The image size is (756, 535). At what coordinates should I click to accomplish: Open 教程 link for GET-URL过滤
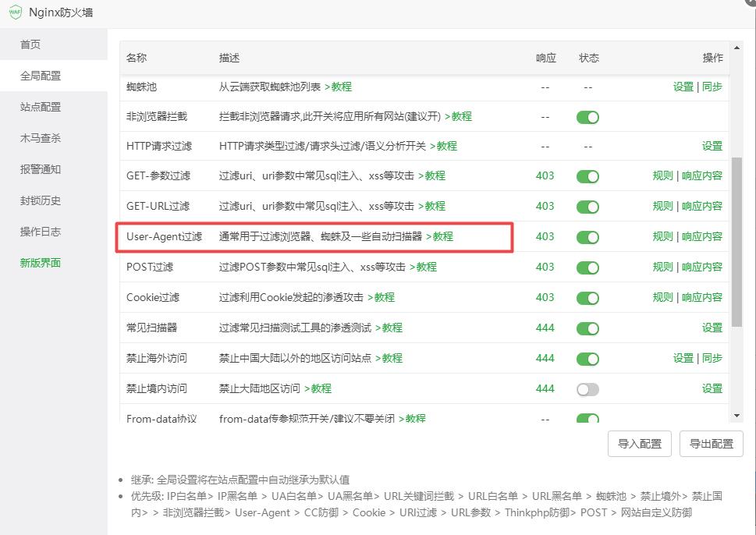(432, 207)
